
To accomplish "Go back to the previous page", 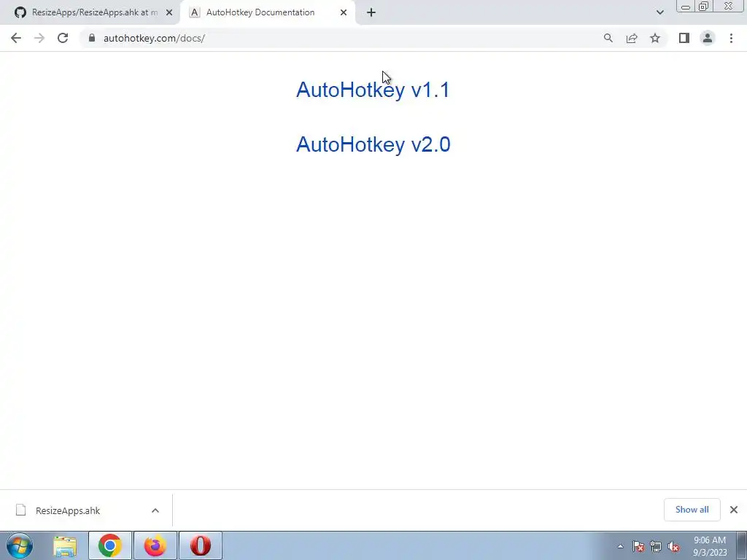I will click(16, 38).
